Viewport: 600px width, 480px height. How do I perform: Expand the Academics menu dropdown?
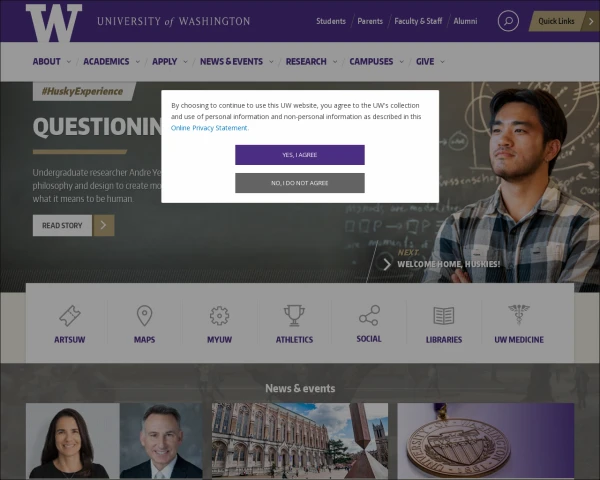pyautogui.click(x=138, y=62)
